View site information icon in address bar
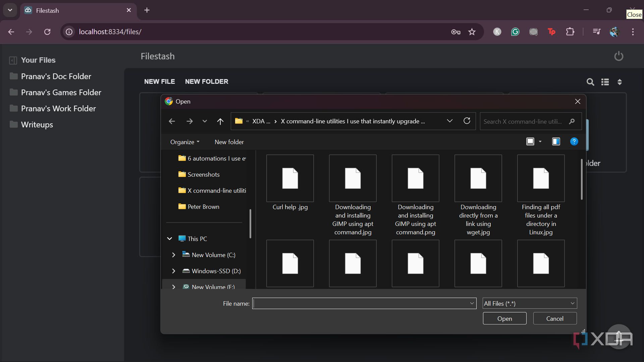This screenshot has width=644, height=362. pos(69,32)
